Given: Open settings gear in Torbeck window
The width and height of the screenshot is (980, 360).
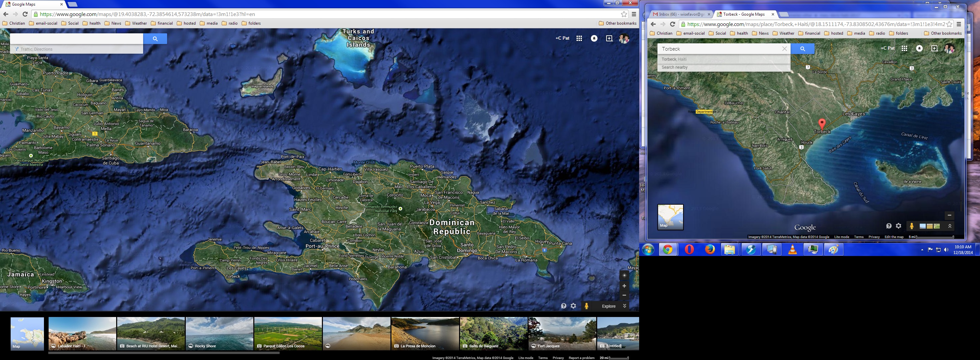Looking at the screenshot, I should [898, 226].
